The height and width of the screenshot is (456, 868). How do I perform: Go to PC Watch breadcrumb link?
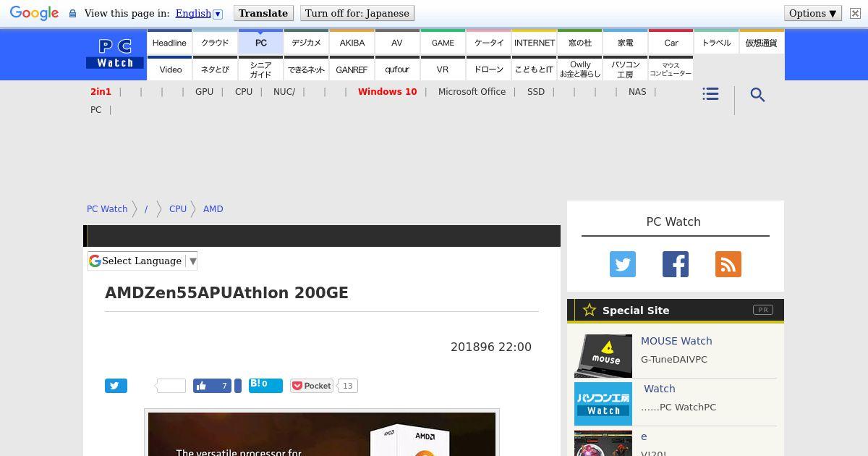(x=107, y=209)
